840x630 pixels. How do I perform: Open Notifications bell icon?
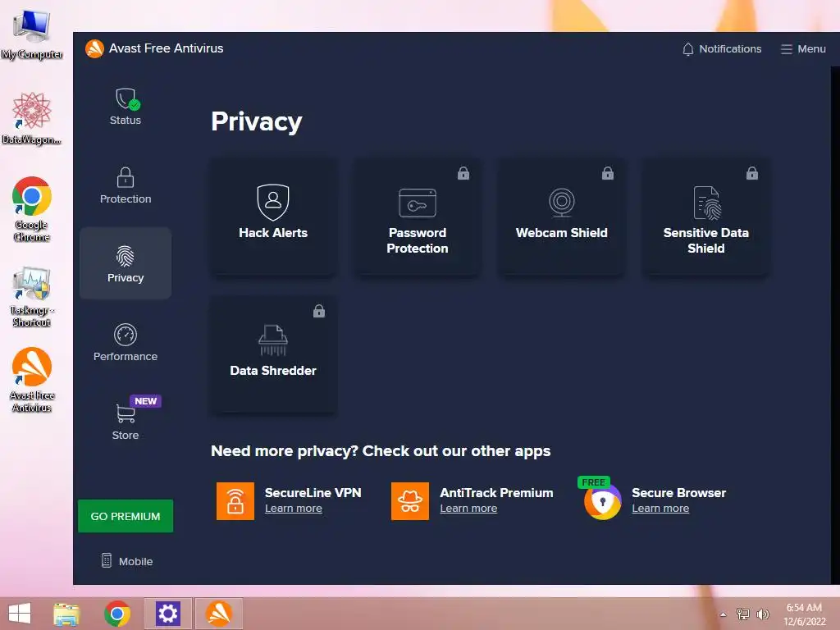(x=688, y=49)
